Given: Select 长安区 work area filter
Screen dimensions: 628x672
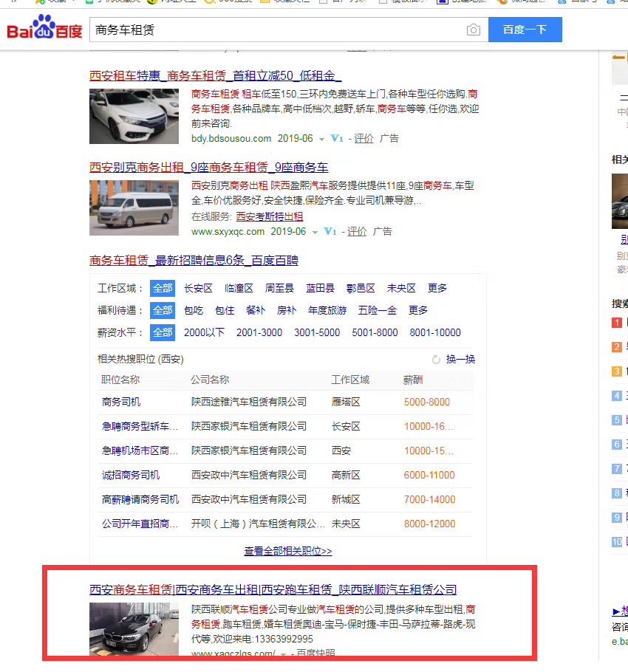Looking at the screenshot, I should coord(198,288).
